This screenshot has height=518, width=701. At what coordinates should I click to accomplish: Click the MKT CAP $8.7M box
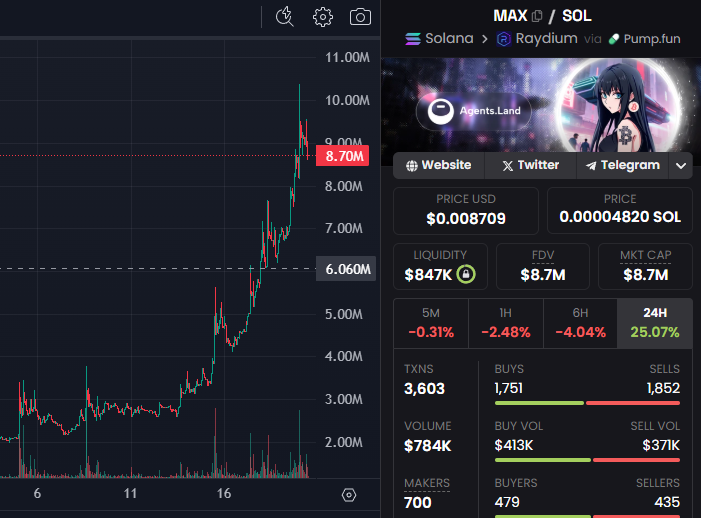646,266
